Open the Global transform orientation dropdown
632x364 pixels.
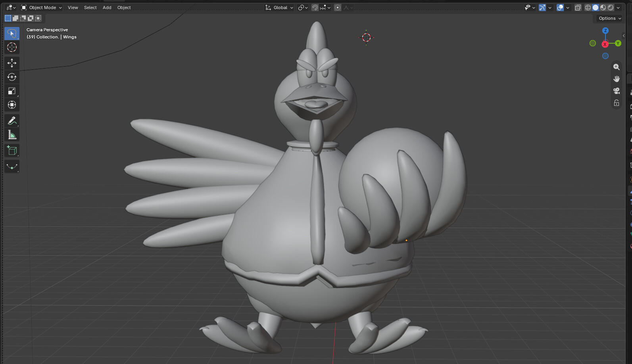point(279,8)
